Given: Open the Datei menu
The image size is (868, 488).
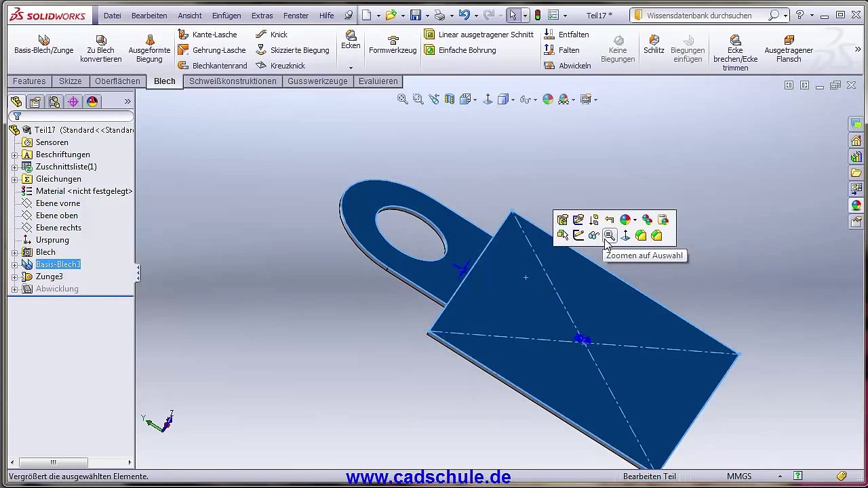Looking at the screenshot, I should coord(113,16).
